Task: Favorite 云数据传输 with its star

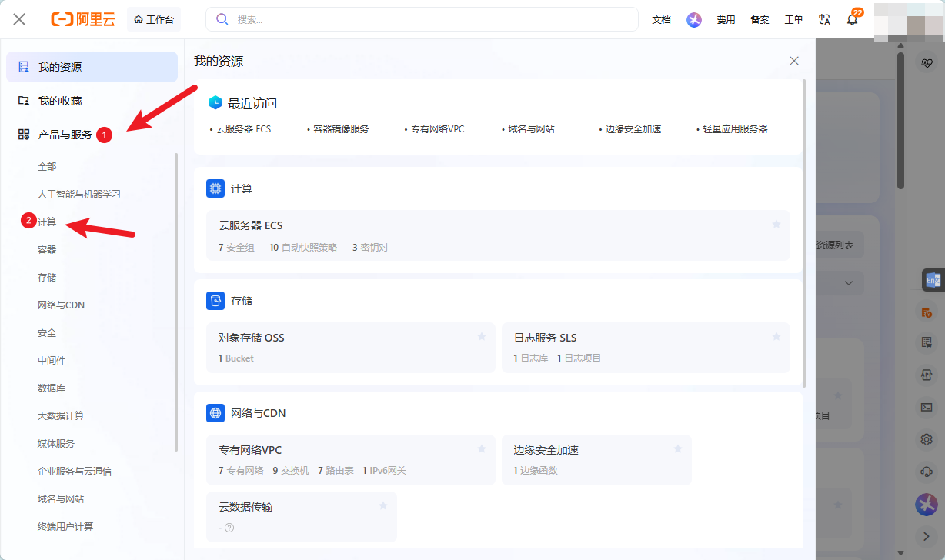Action: 383,505
